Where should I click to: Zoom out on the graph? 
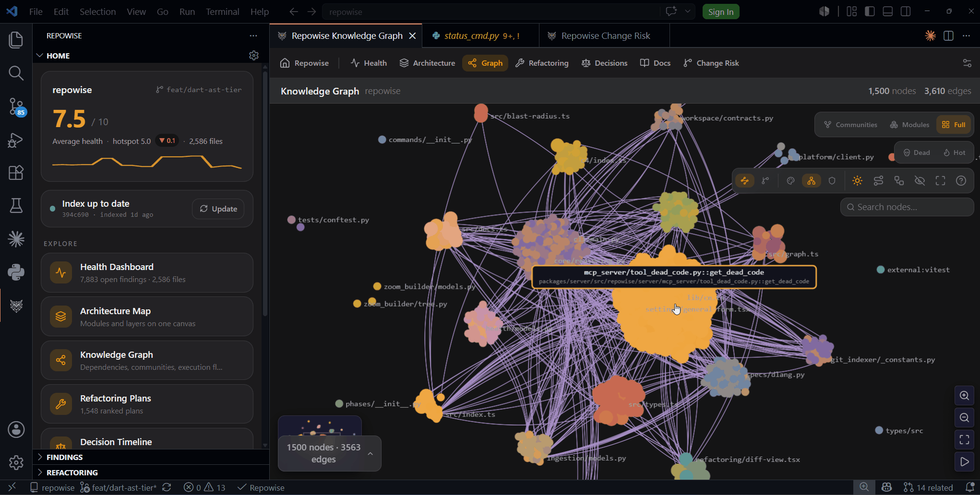964,418
